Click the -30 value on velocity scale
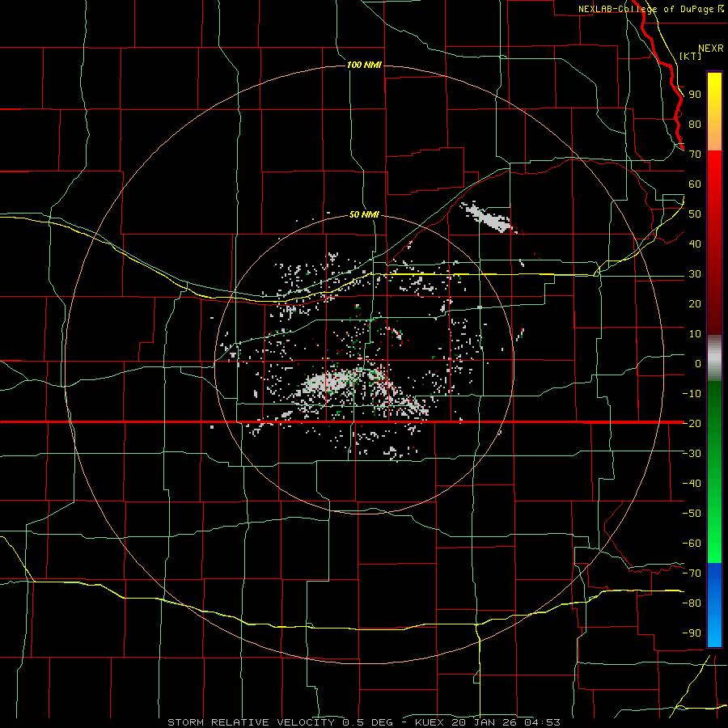Image resolution: width=728 pixels, height=728 pixels. click(692, 454)
